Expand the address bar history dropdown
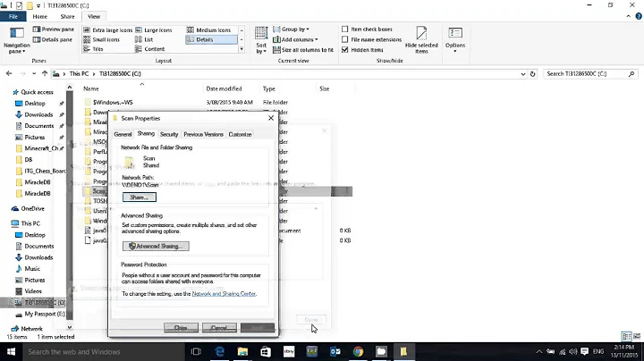This screenshot has height=361, width=644. (x=523, y=74)
